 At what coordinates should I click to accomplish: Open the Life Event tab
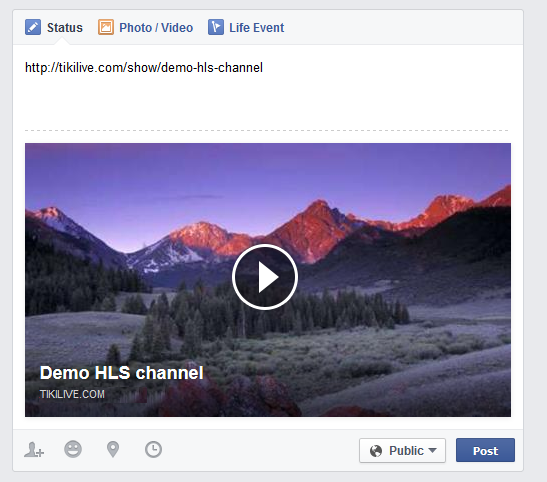pyautogui.click(x=246, y=28)
